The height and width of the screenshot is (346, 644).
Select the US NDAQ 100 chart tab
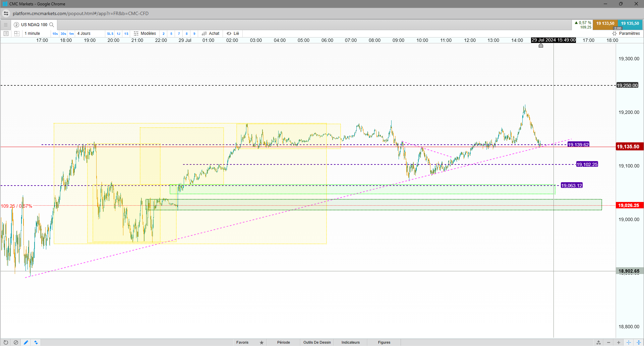point(34,25)
